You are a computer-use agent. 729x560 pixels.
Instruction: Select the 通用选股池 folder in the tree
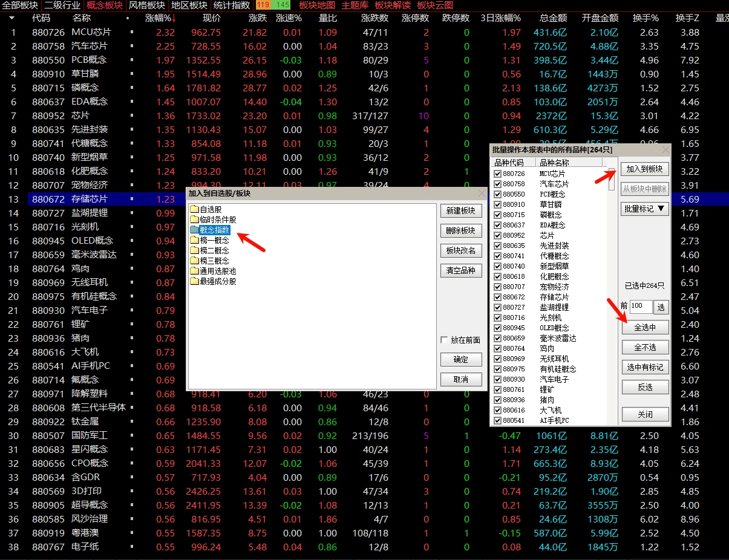pyautogui.click(x=218, y=271)
